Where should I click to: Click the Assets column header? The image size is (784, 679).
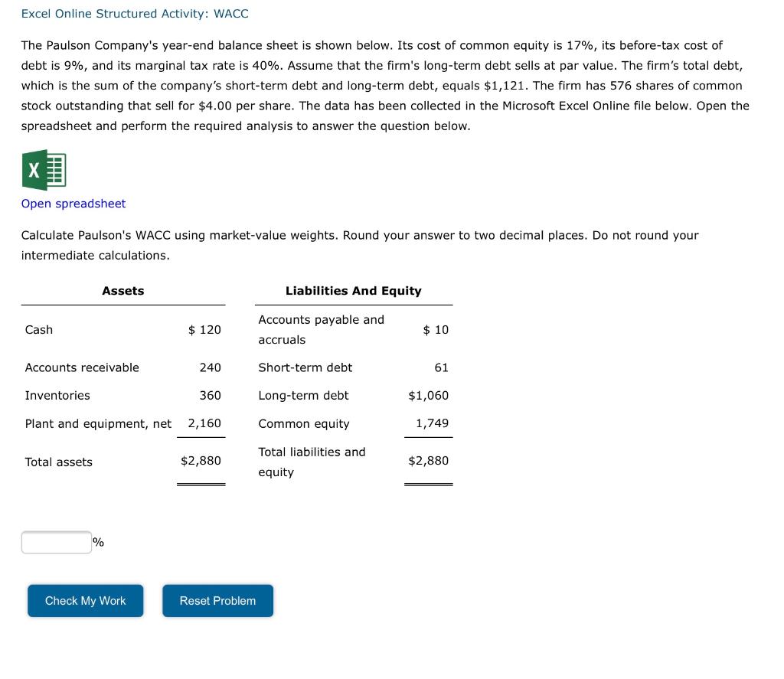[122, 290]
